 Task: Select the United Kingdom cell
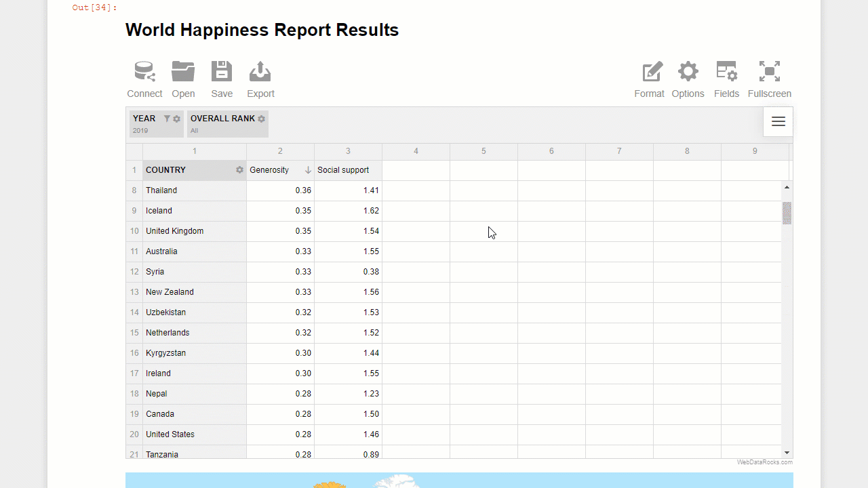tap(195, 231)
